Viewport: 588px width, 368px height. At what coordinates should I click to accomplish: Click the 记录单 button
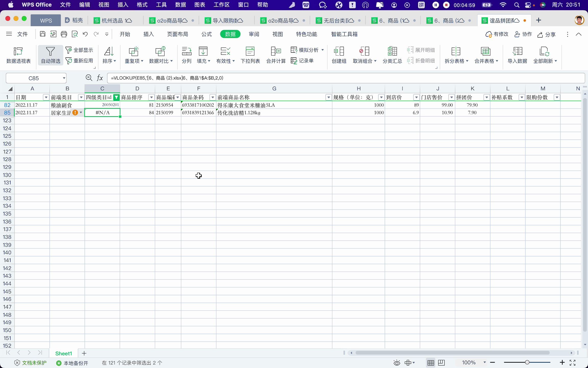302,60
